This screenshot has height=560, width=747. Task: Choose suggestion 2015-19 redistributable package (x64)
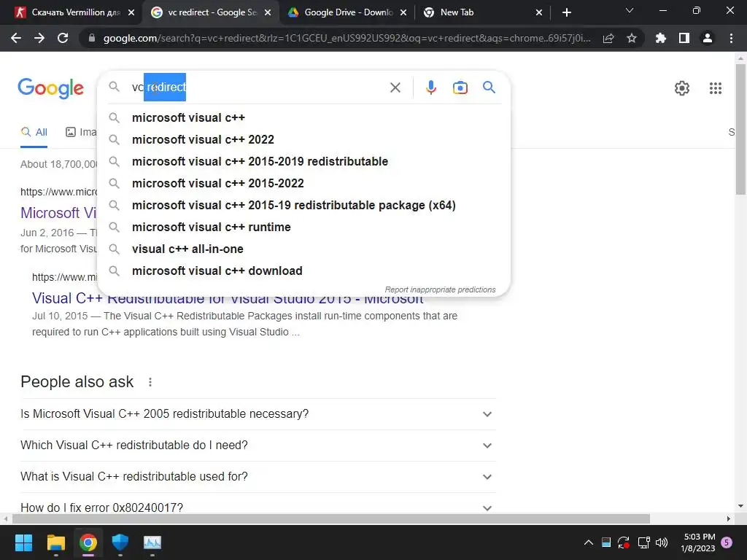coord(303,205)
